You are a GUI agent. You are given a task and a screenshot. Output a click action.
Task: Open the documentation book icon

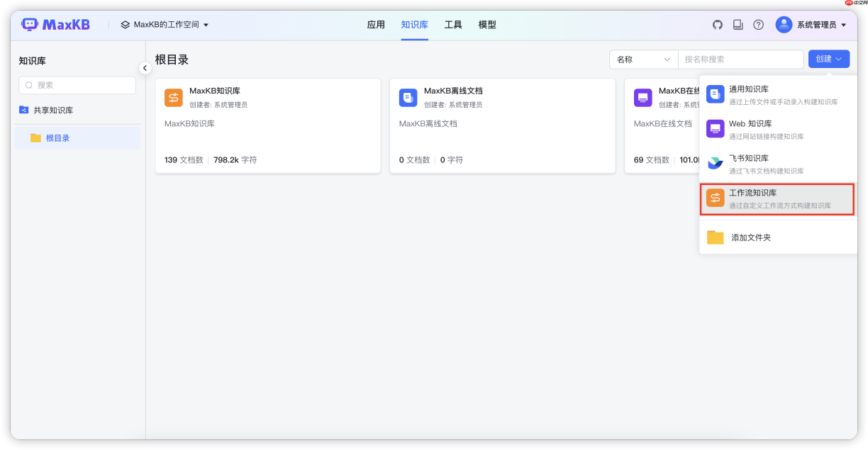pyautogui.click(x=738, y=25)
